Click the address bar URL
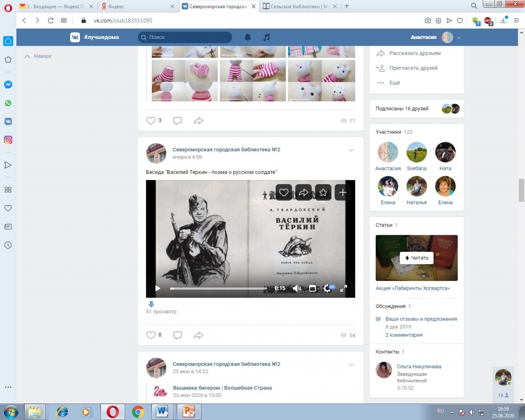Image resolution: width=525 pixels, height=420 pixels. pos(123,21)
